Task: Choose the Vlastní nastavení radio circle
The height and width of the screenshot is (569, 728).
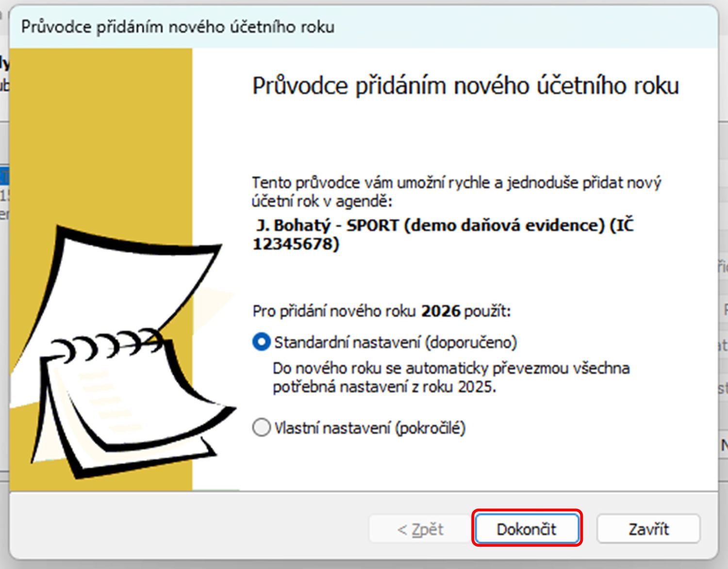Action: point(261,427)
